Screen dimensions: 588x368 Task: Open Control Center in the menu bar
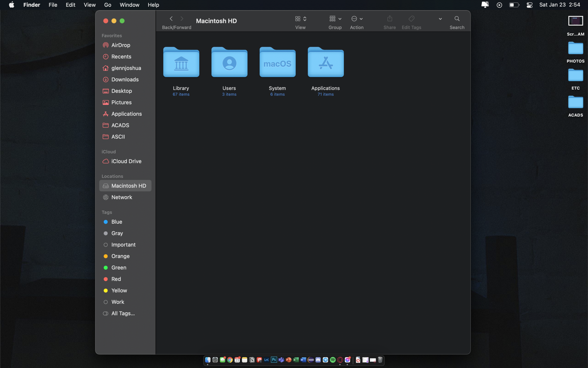point(529,5)
